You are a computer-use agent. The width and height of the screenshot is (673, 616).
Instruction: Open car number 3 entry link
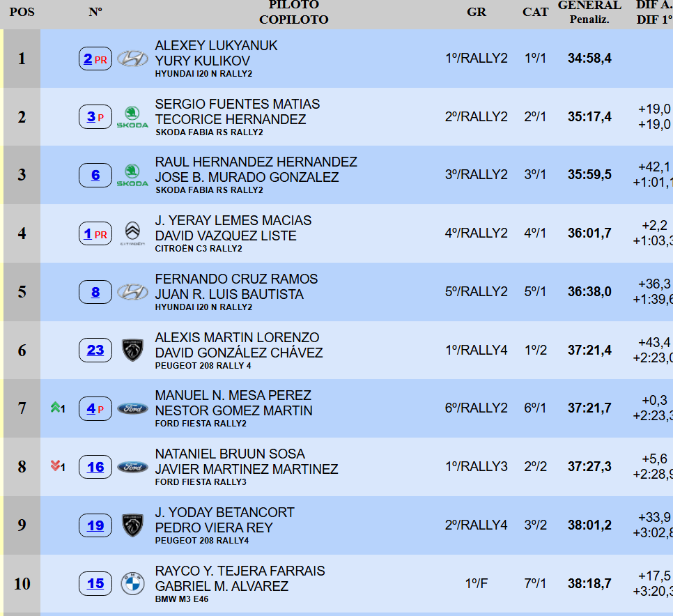click(91, 117)
